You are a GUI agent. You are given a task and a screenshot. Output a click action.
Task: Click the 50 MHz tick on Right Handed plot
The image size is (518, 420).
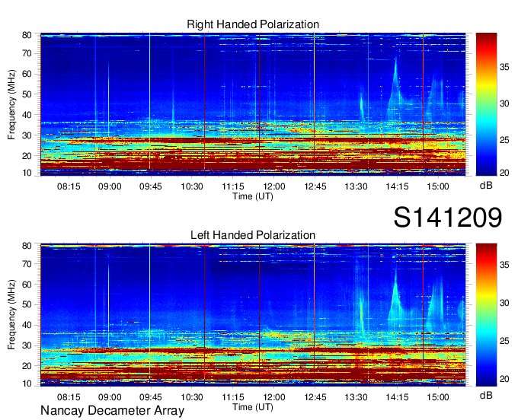(27, 94)
